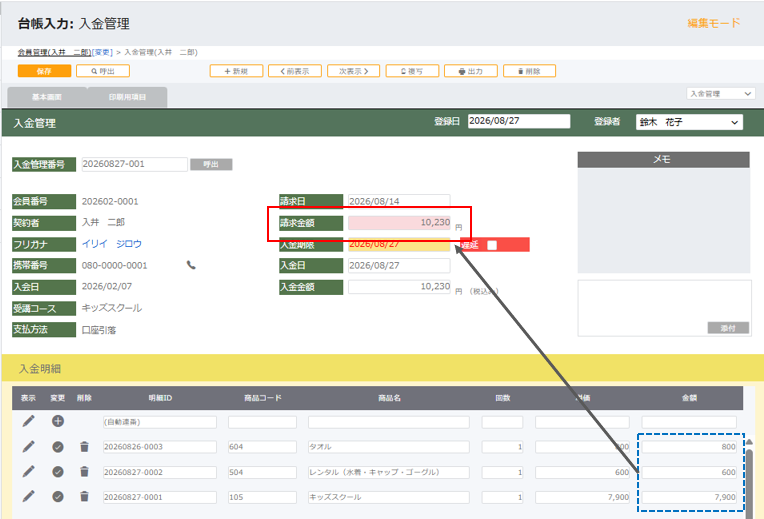
Task: Click the [変更] link in the breadcrumb
Action: [102, 52]
